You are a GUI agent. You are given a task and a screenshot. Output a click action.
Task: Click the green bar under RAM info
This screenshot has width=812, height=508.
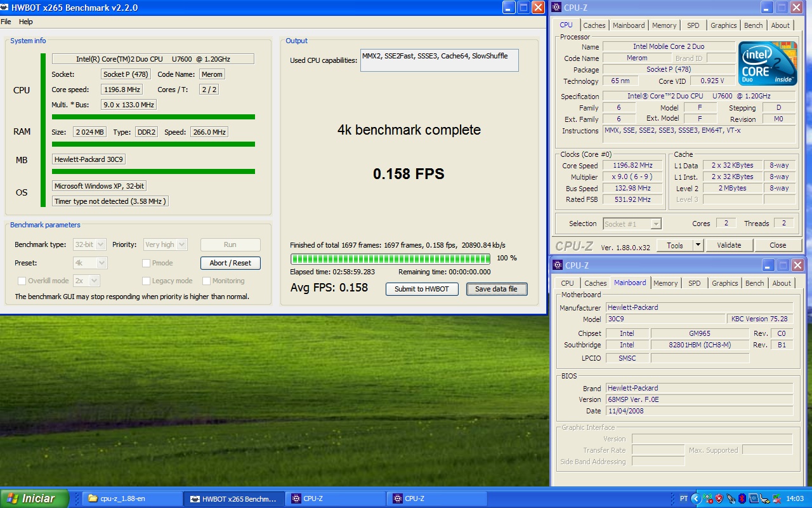tap(154, 144)
